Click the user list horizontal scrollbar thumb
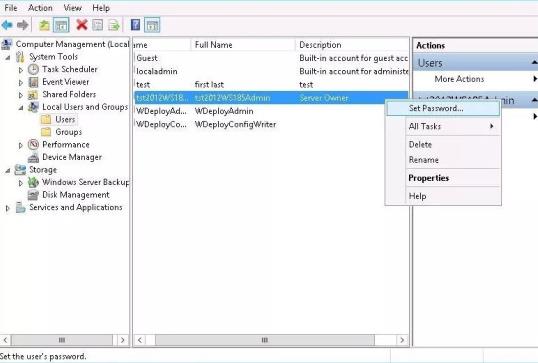Screen dimensions: 538x363 tap(265, 340)
